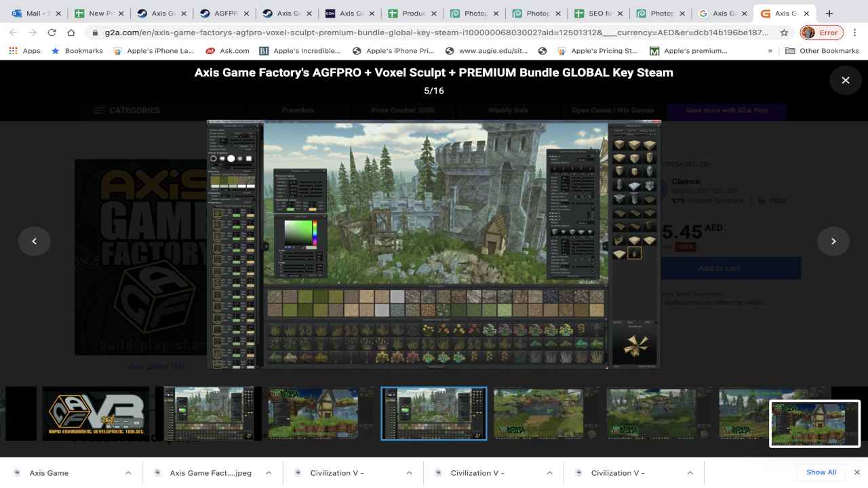This screenshot has height=488, width=868.
Task: Close the Mail tab
Action: coord(58,13)
